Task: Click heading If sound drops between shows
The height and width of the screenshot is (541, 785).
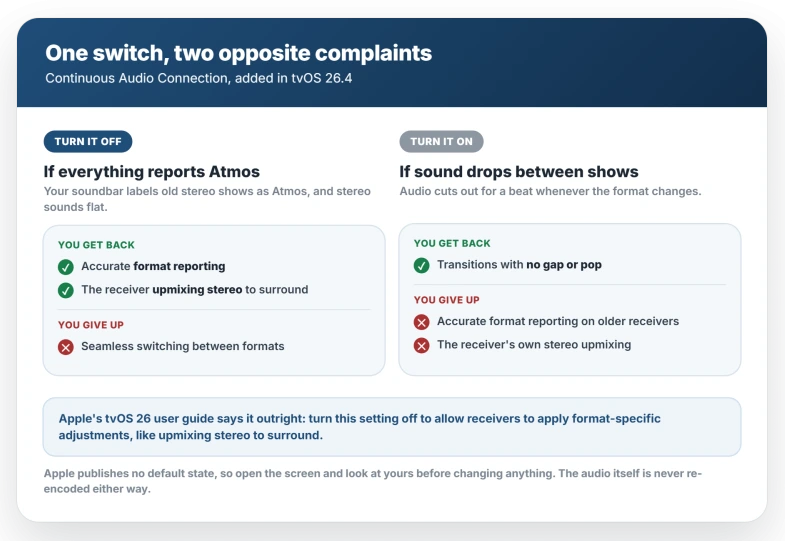Action: tap(519, 172)
